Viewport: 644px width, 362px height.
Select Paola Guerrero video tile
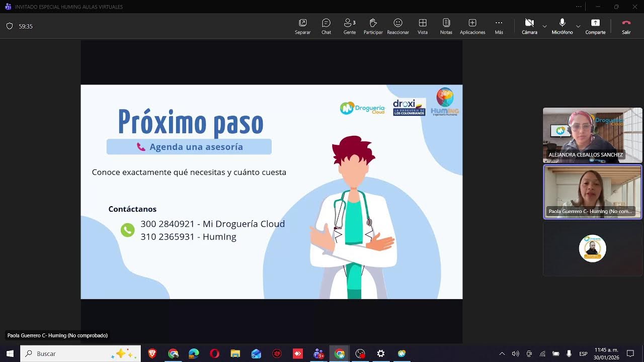[x=592, y=192]
